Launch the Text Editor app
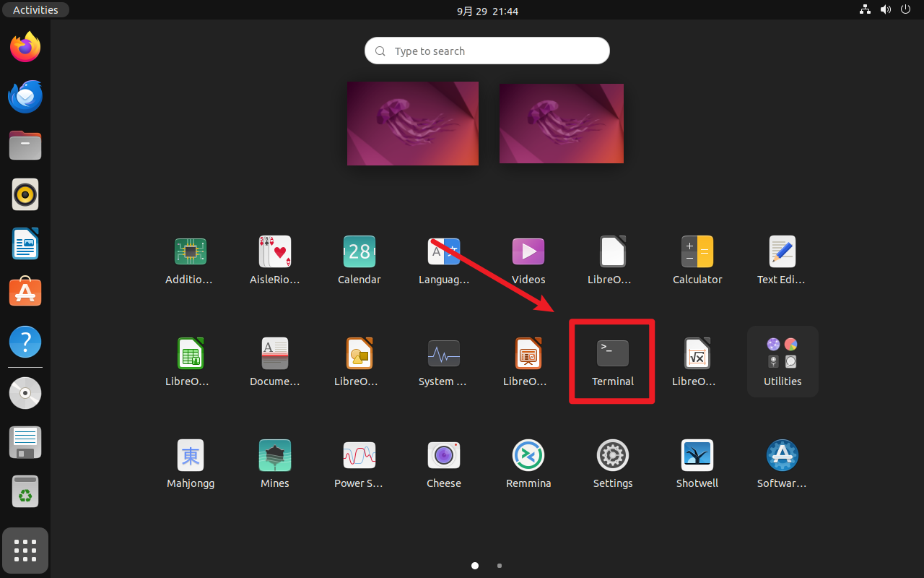The width and height of the screenshot is (924, 578). 782,251
